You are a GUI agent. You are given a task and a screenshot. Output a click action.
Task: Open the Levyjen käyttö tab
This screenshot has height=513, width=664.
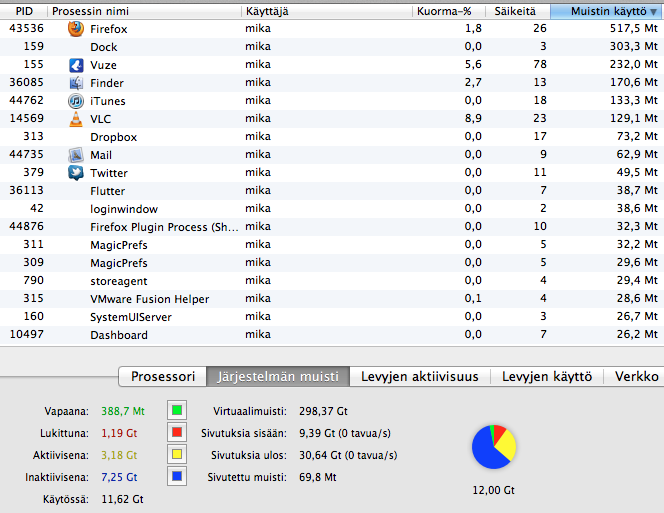pyautogui.click(x=547, y=376)
